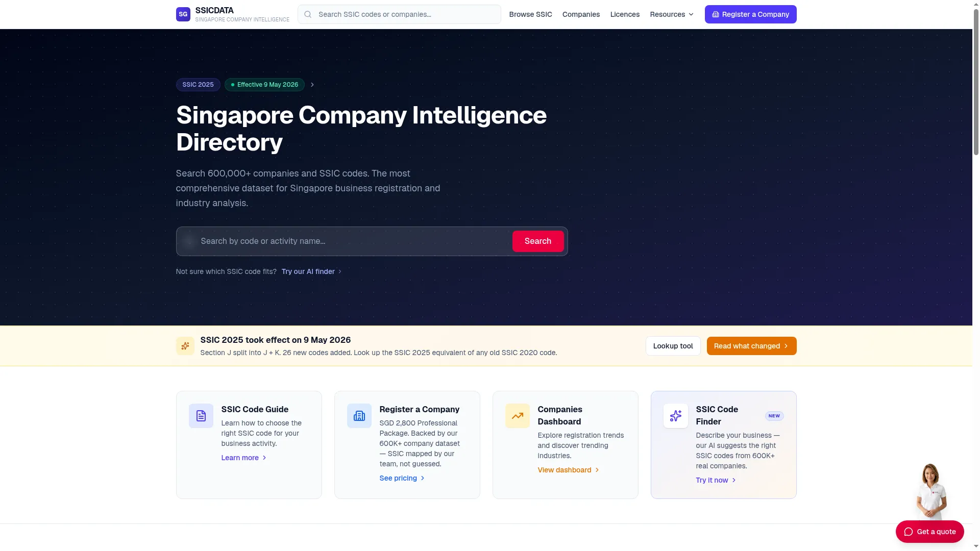Click the SG logo icon
Image resolution: width=980 pixels, height=551 pixels.
(x=183, y=14)
